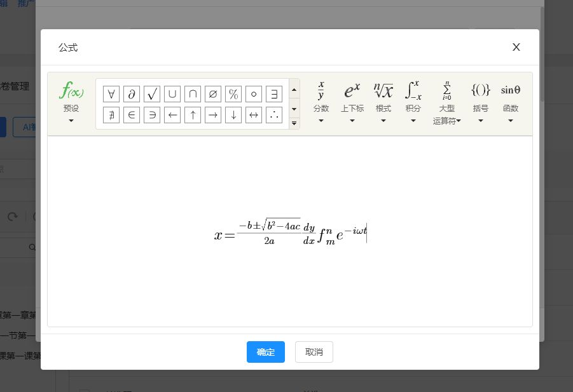Expand the 根式 radical options

(383, 102)
